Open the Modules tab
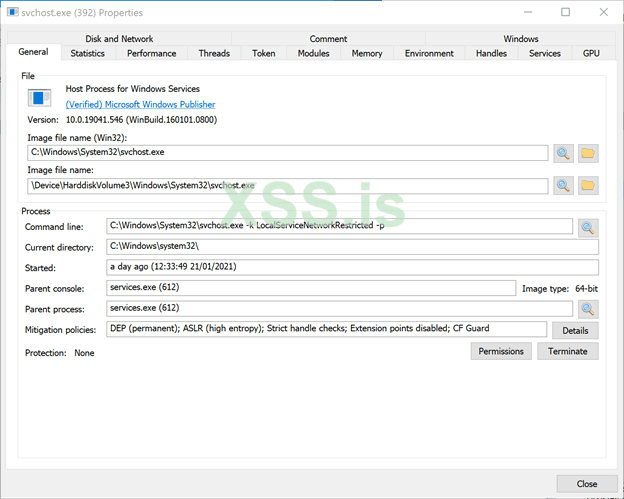 [314, 53]
